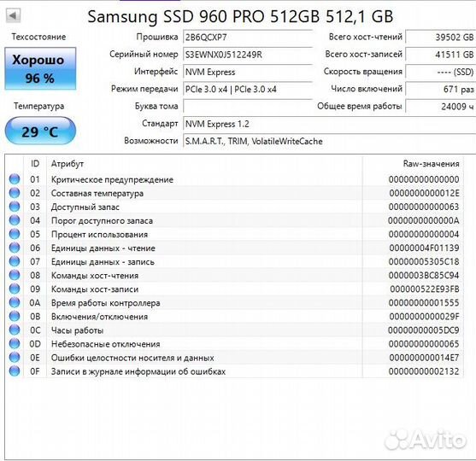
Task: Click the total host reads value 39502 GB
Action: coord(441,37)
